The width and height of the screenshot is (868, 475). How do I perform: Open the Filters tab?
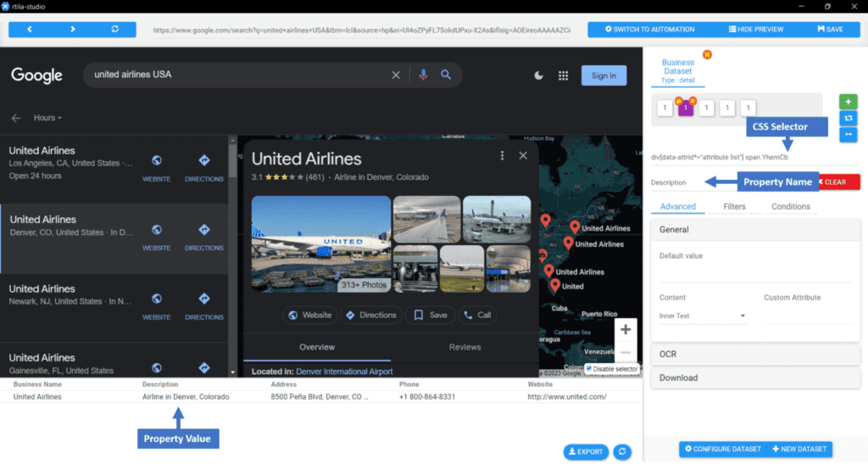(x=734, y=206)
